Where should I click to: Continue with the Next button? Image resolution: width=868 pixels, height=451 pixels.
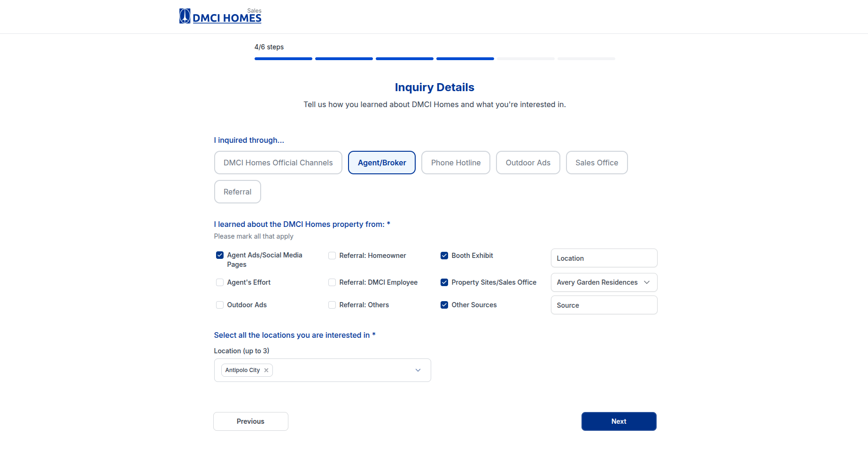(x=619, y=421)
